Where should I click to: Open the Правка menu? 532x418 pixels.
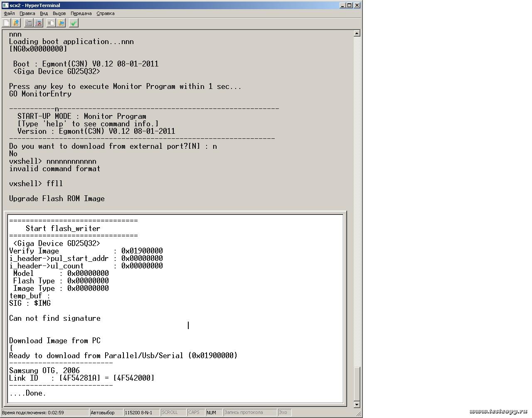(x=27, y=13)
